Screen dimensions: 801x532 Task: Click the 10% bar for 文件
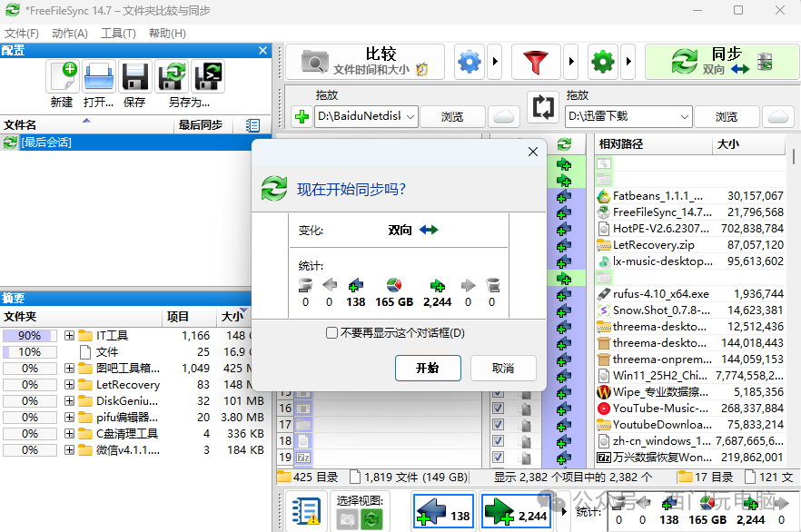30,351
